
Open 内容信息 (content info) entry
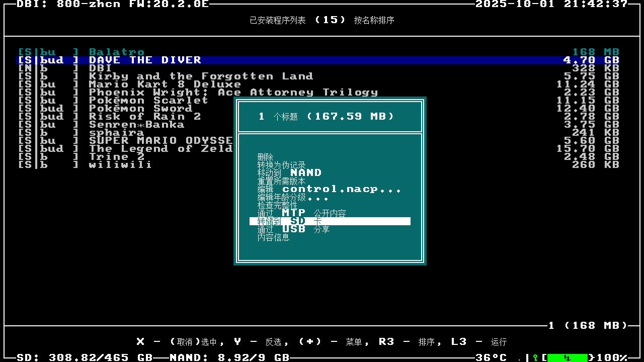pos(273,237)
